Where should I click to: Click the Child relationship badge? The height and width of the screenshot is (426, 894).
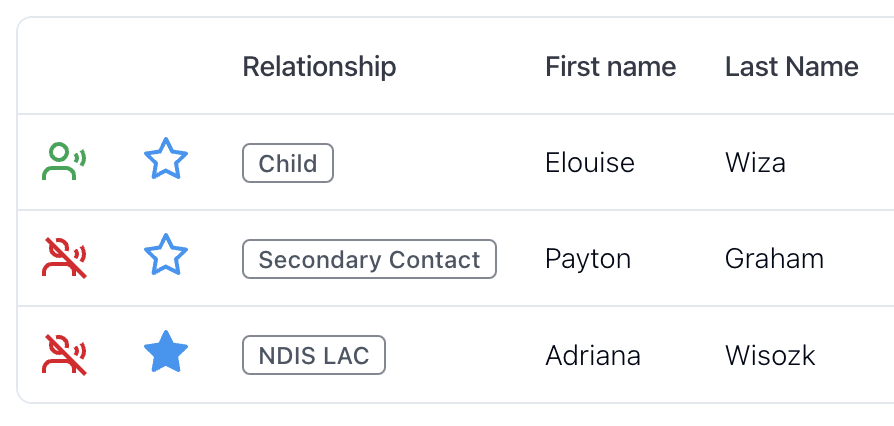(x=288, y=163)
